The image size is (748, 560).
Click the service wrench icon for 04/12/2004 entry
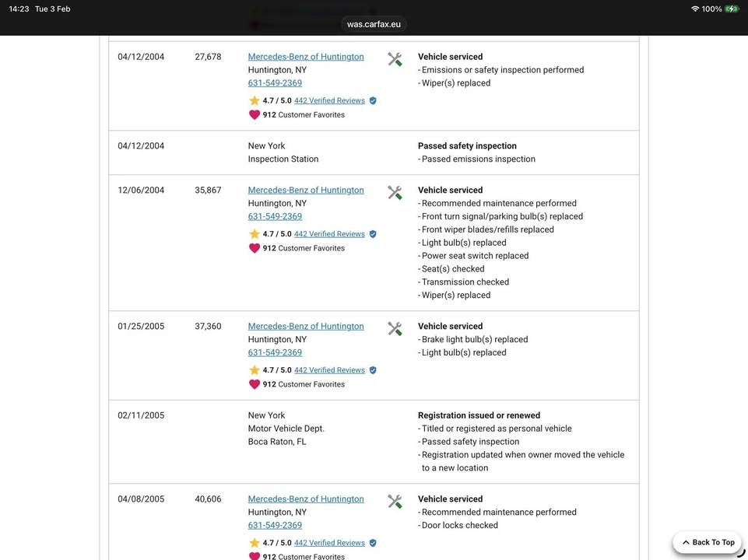click(395, 59)
